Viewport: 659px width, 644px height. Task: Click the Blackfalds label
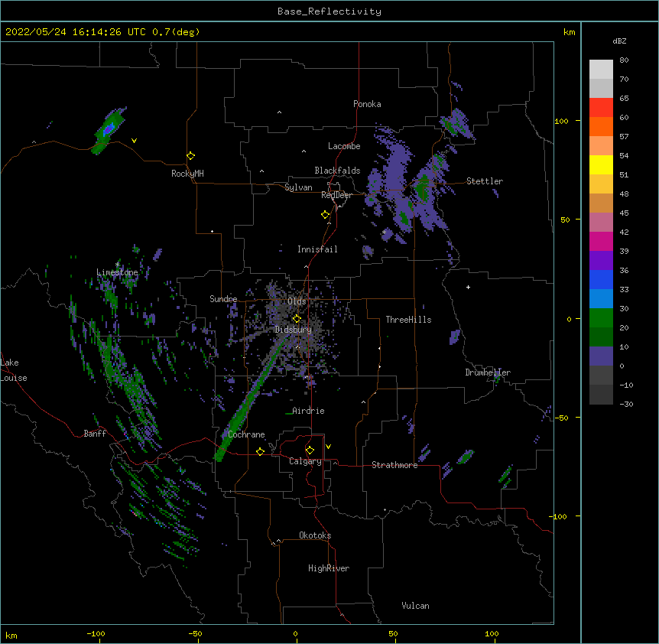337,171
